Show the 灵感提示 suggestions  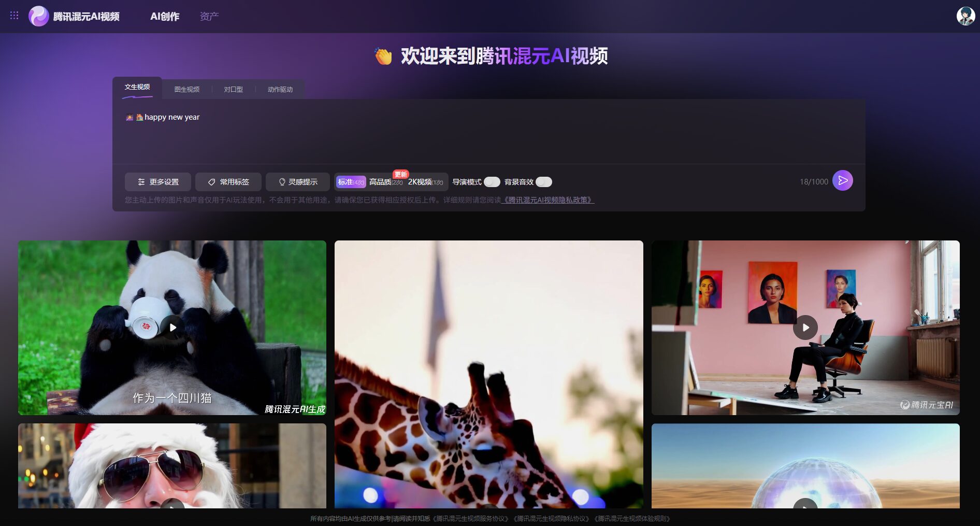pos(298,182)
